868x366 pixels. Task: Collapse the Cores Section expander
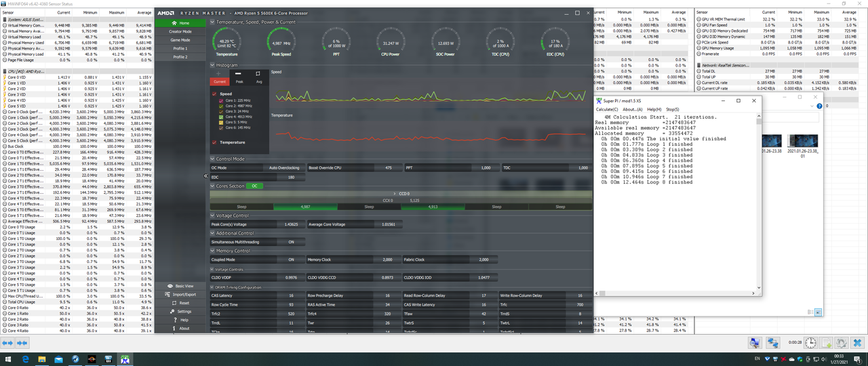click(x=212, y=186)
